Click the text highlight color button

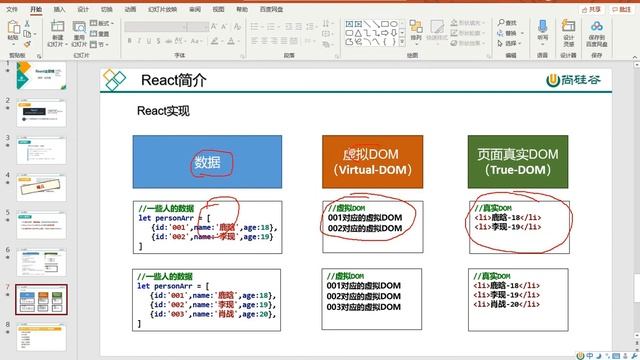pyautogui.click(x=215, y=41)
